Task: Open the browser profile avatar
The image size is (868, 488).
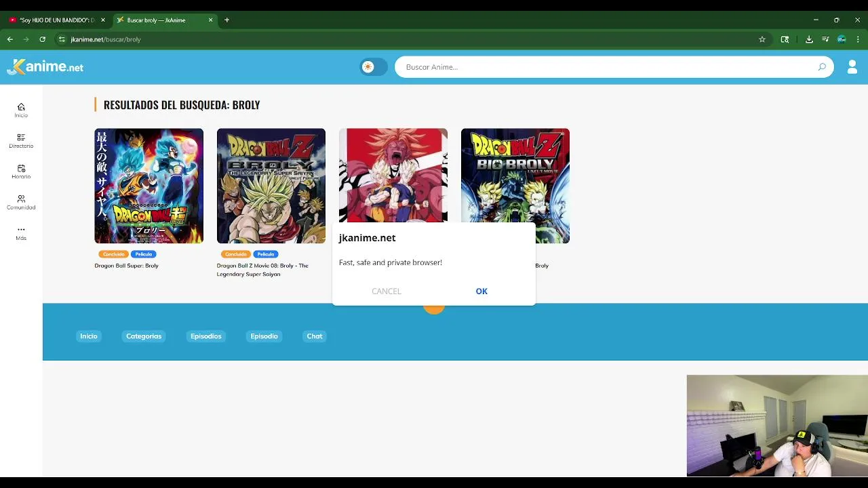Action: pos(842,39)
